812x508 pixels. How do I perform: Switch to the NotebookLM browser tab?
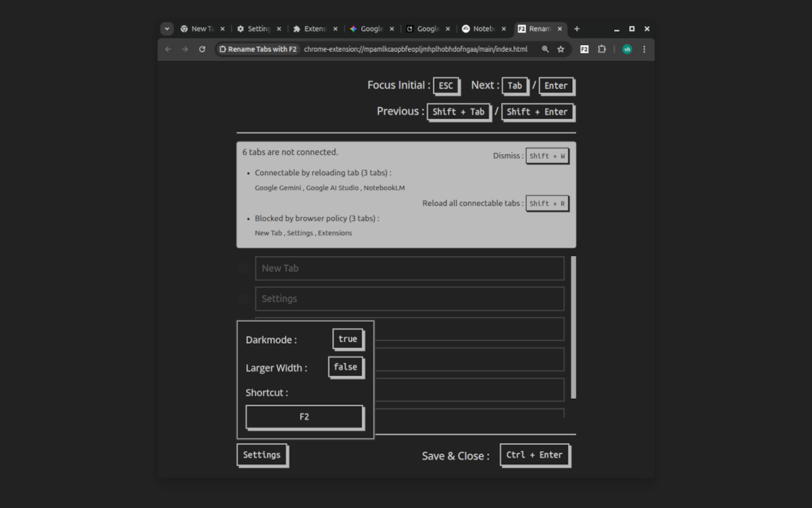pyautogui.click(x=484, y=29)
